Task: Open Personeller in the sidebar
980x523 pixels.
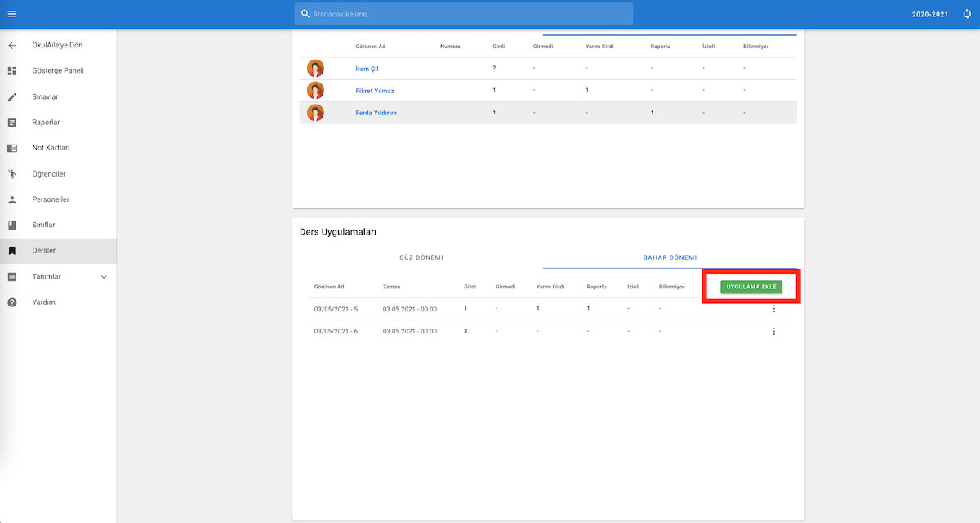Action: point(58,199)
